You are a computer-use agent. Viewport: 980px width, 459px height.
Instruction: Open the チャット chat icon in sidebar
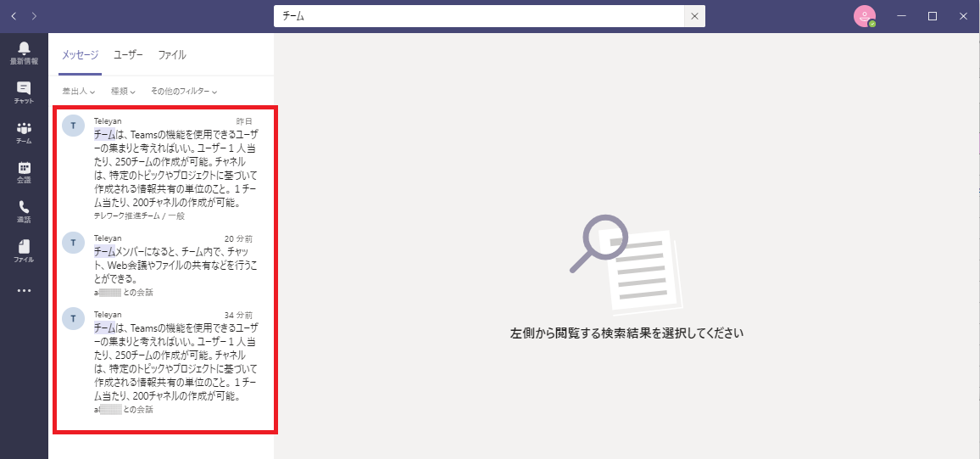coord(24,92)
